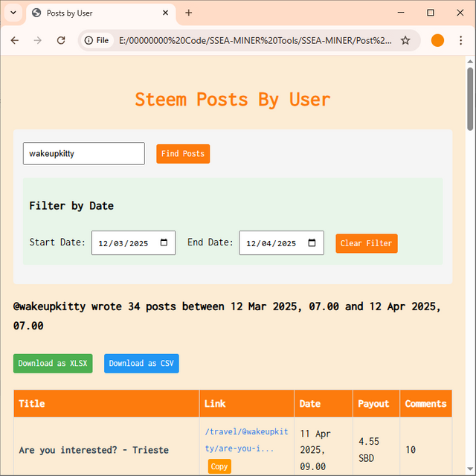476x476 pixels.
Task: Open the tab search dropdown arrow
Action: (x=13, y=13)
